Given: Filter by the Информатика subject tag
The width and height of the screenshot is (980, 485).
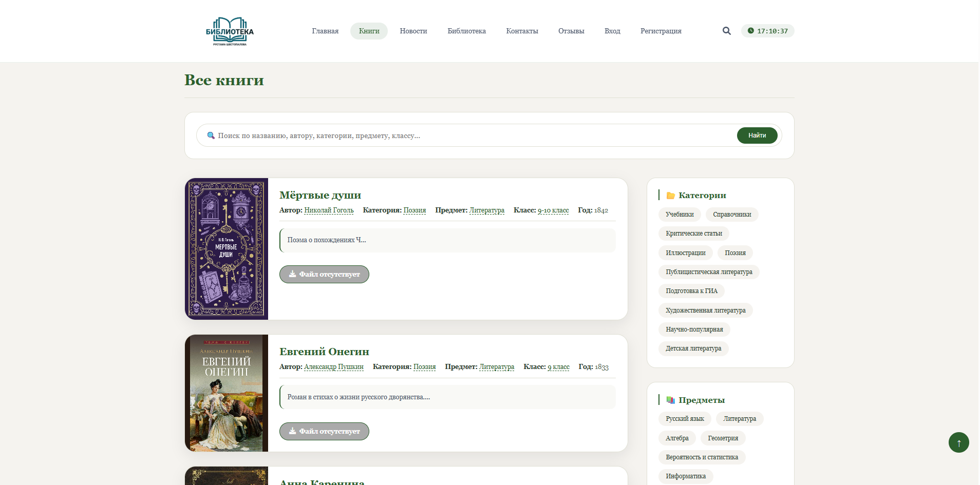Looking at the screenshot, I should 686,476.
